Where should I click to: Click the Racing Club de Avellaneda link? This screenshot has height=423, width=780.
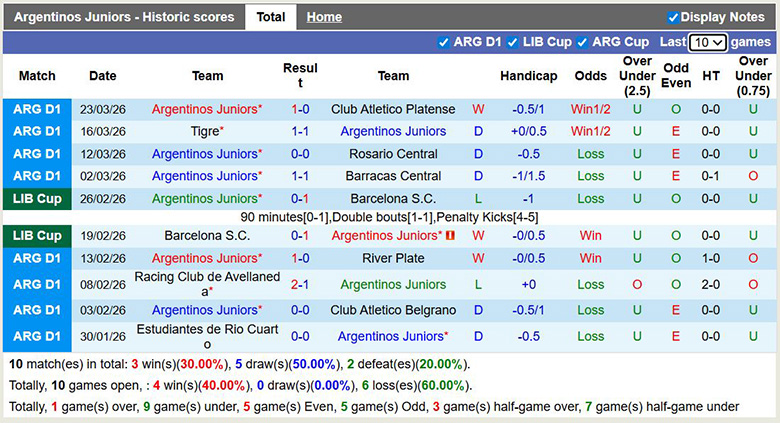[x=207, y=284]
